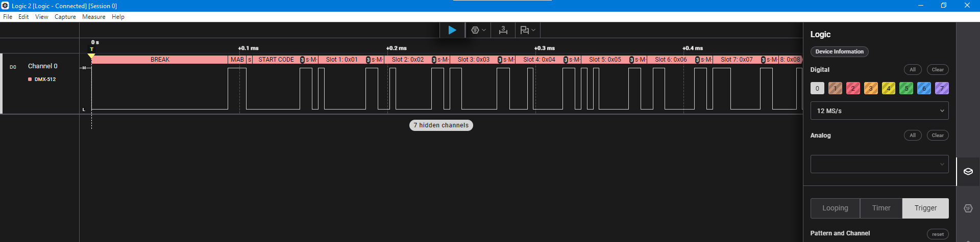Screen dimensions: 980x242
Task: Click the timing markers flag icon
Action: pyautogui.click(x=524, y=30)
